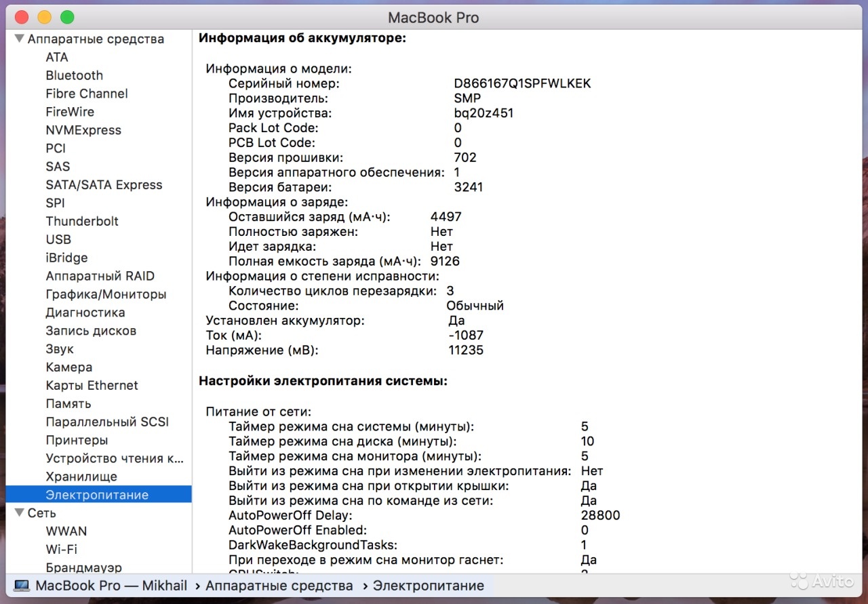Select Диагностика in the sidebar
Viewport: 868px width, 604px height.
tap(85, 313)
